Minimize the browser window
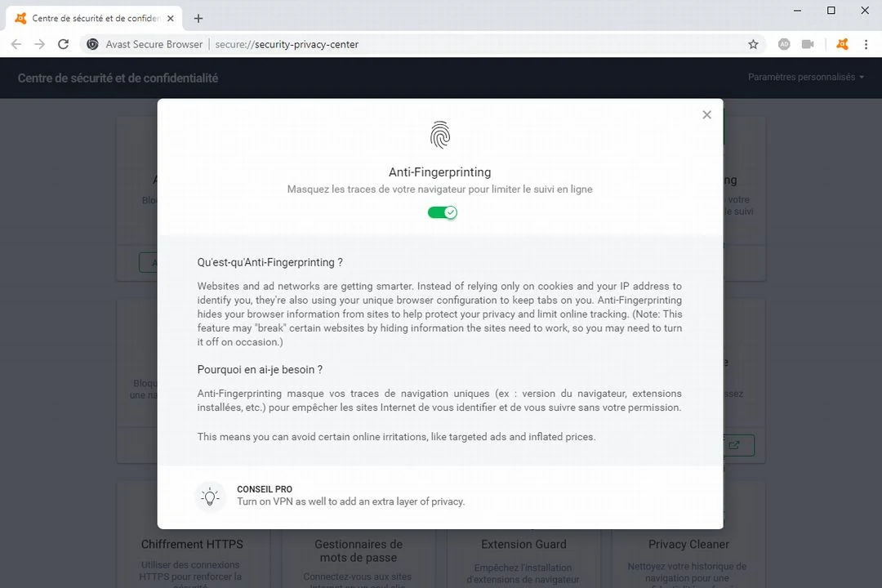 point(797,11)
